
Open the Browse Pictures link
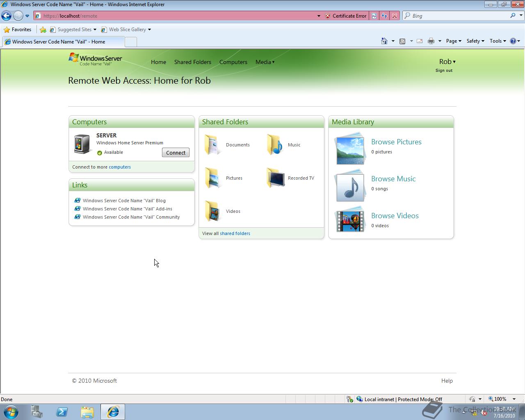pyautogui.click(x=396, y=142)
